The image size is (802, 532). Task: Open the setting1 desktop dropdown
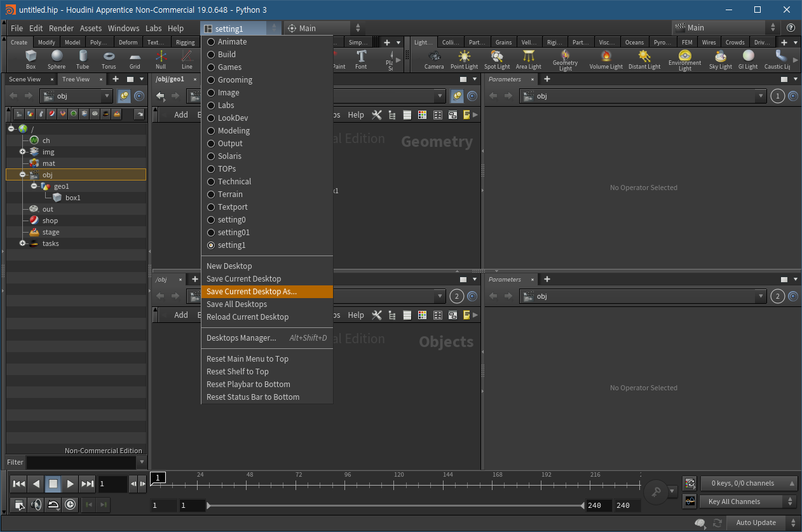coord(240,29)
